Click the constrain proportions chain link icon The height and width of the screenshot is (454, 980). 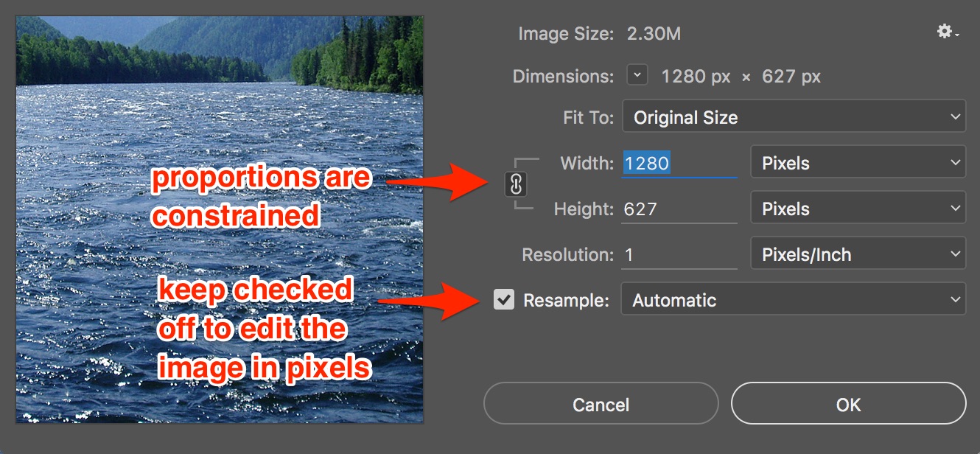pos(516,185)
